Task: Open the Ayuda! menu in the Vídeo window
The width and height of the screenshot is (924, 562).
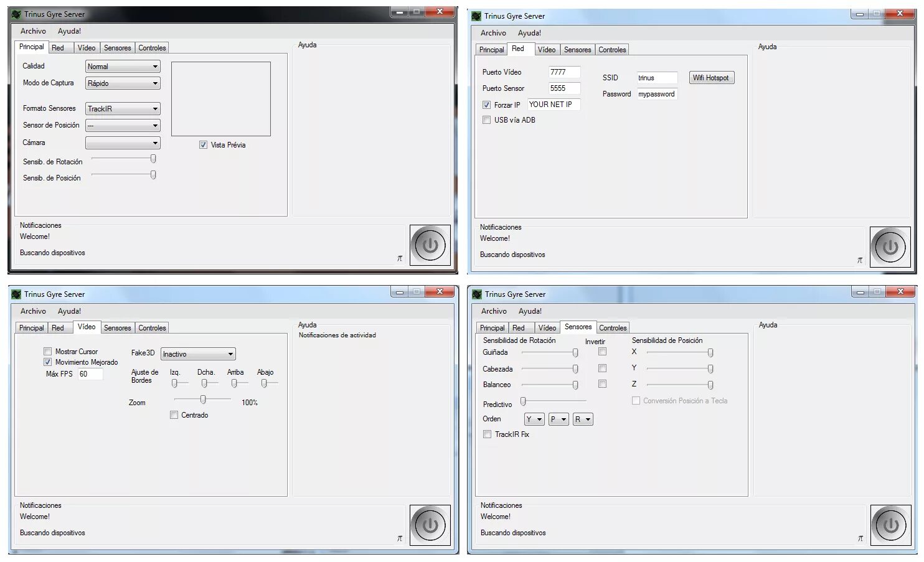Action: (70, 311)
